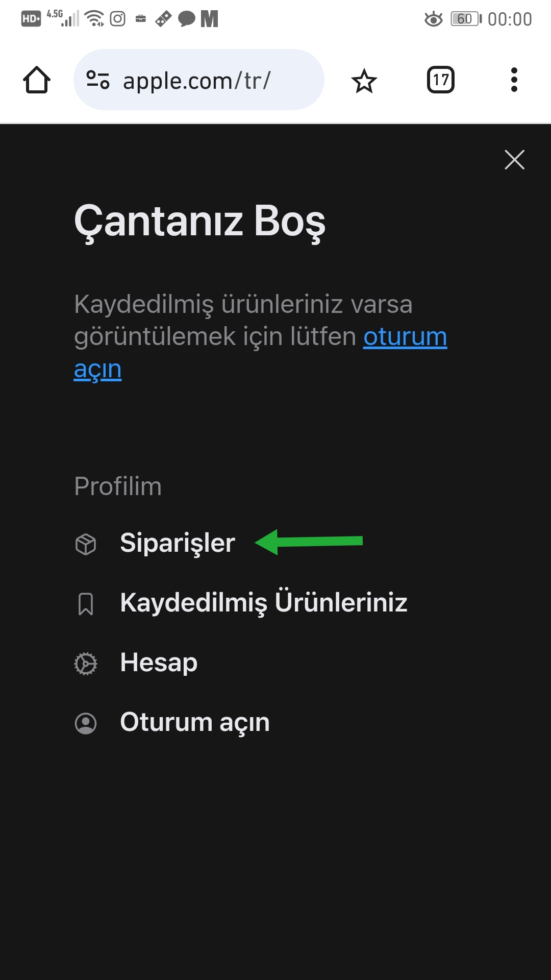Tap the Instagram notification icon in status bar

(x=118, y=19)
